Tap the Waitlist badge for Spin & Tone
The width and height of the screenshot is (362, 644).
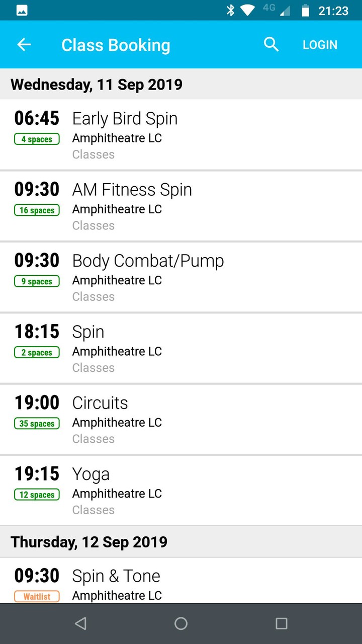(x=36, y=596)
